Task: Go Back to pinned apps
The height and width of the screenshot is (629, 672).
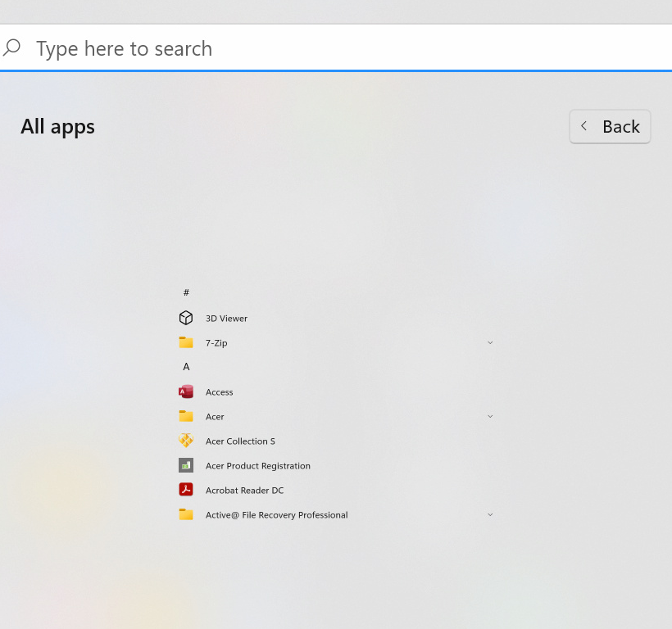Action: (x=610, y=126)
